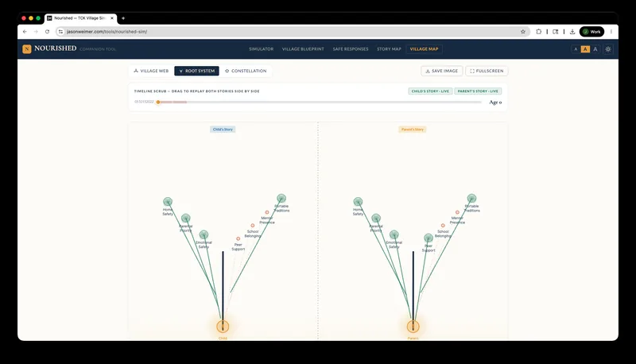Click the Home Safety node in Child's Story
636x364 pixels.
pyautogui.click(x=168, y=201)
